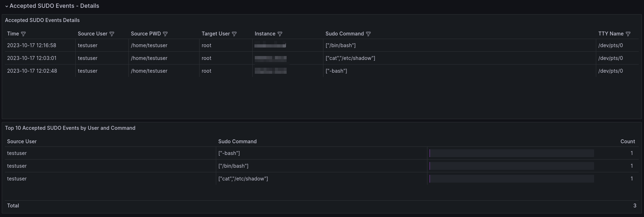Open the Time column filter icon

pyautogui.click(x=23, y=34)
